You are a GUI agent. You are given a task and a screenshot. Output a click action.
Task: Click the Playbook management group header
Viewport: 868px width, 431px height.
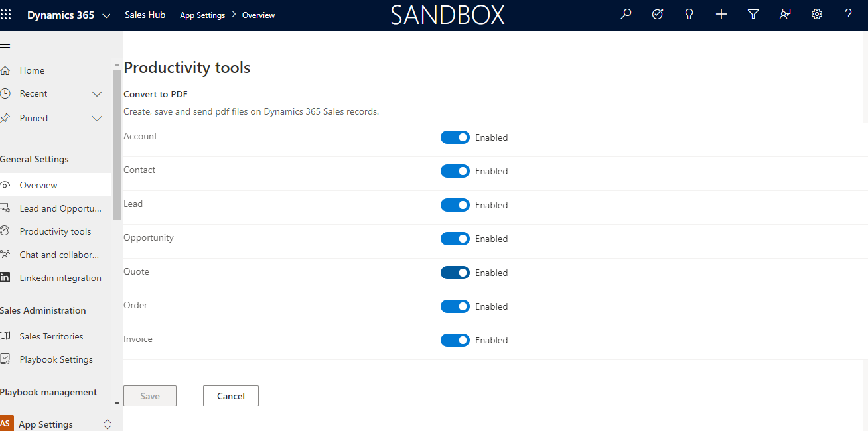point(48,392)
